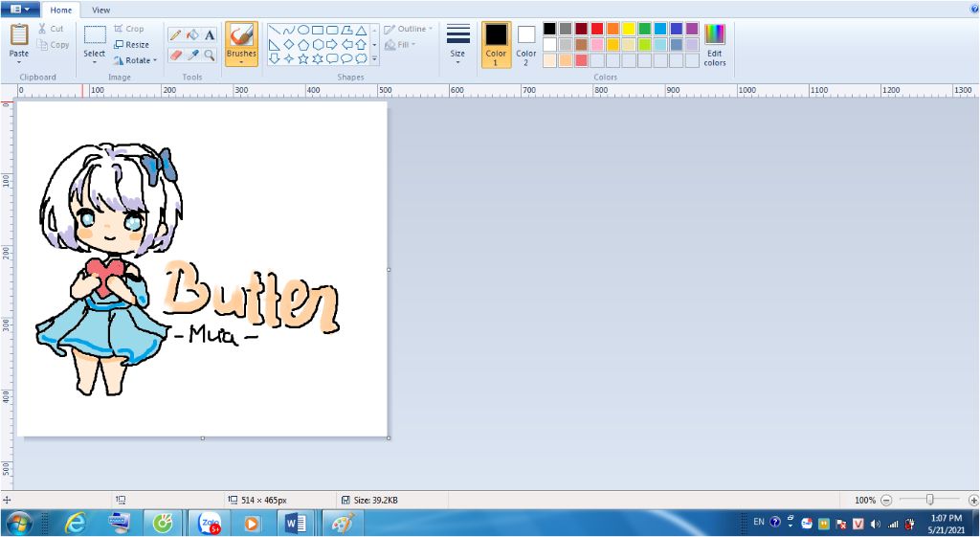Choose the Curve shape
The image size is (980, 537).
[x=289, y=30]
